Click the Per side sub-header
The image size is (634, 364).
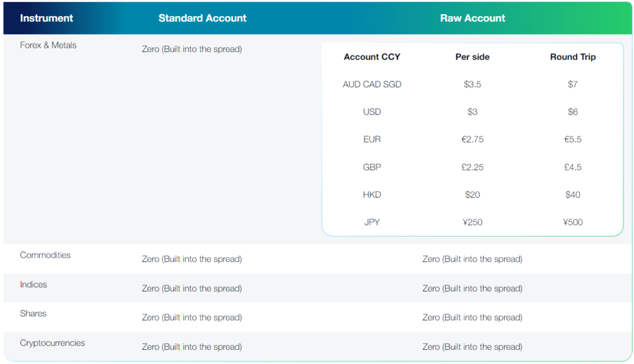tap(472, 57)
